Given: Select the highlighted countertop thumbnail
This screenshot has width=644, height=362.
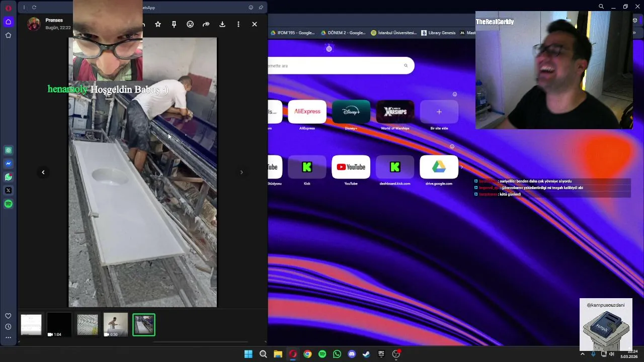Looking at the screenshot, I should 144,325.
